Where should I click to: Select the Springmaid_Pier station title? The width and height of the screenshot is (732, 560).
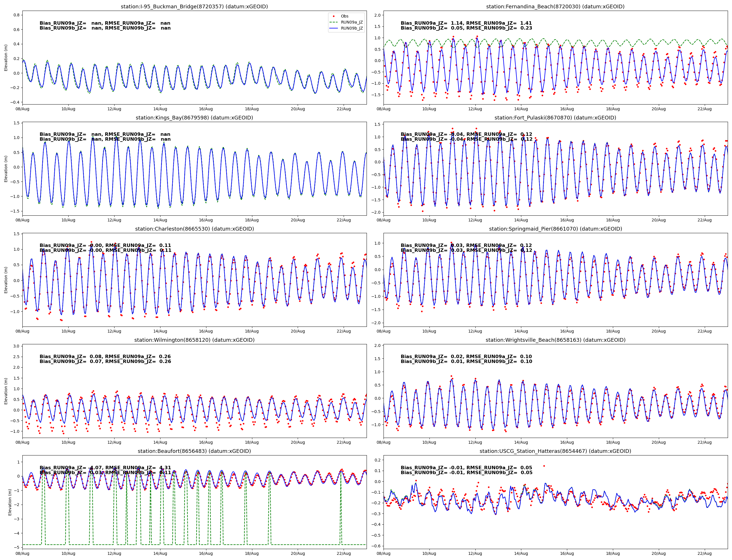(x=555, y=229)
